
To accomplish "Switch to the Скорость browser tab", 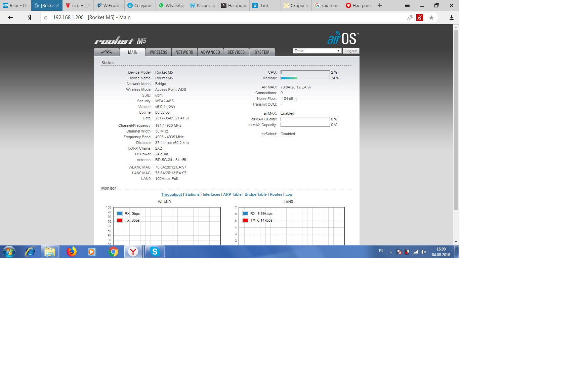I will [296, 5].
